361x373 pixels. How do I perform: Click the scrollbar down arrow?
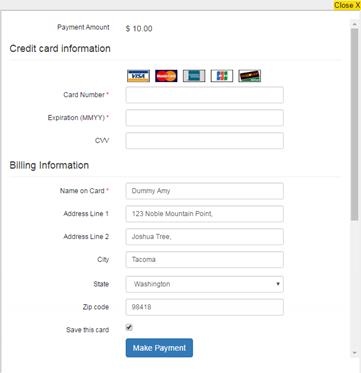(354, 353)
